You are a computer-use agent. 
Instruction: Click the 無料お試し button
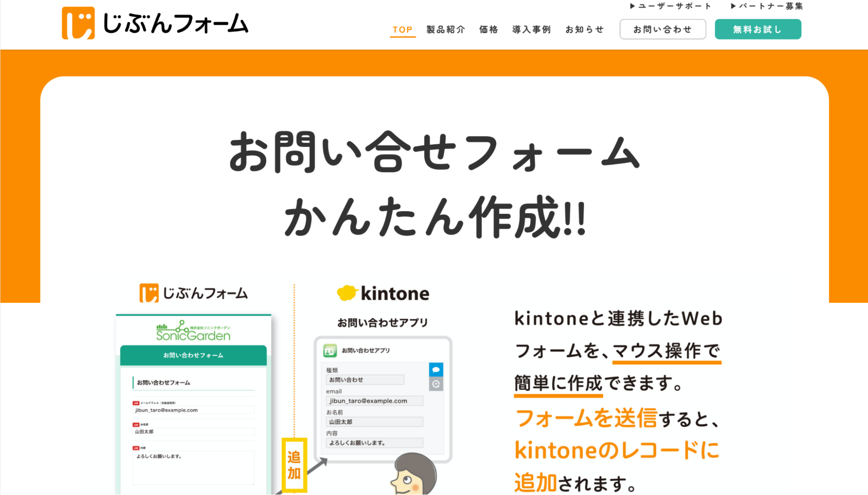(x=758, y=29)
